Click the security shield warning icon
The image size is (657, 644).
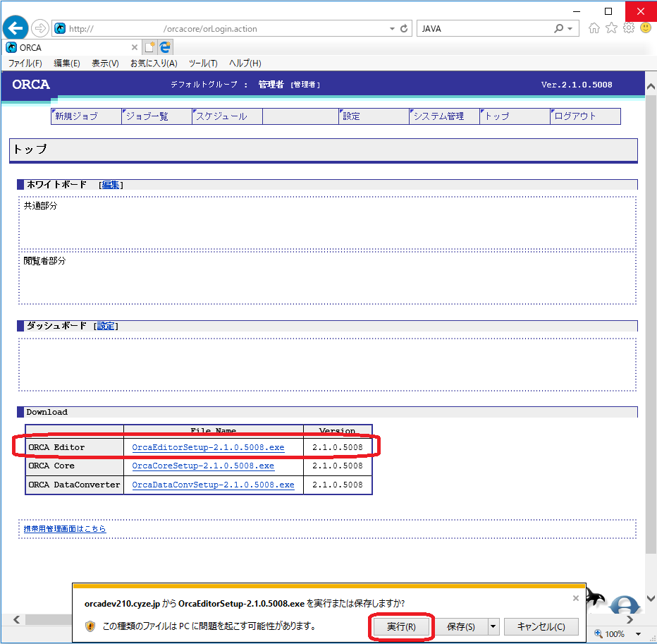[90, 626]
